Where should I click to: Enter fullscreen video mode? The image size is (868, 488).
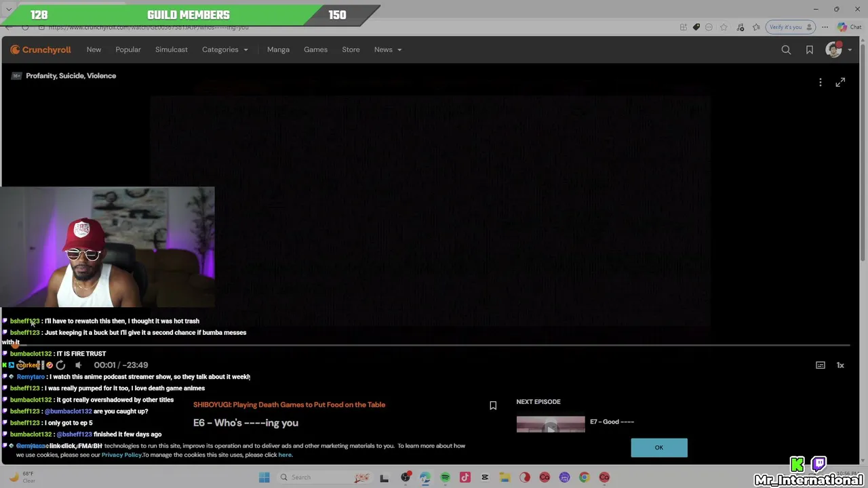(x=840, y=82)
